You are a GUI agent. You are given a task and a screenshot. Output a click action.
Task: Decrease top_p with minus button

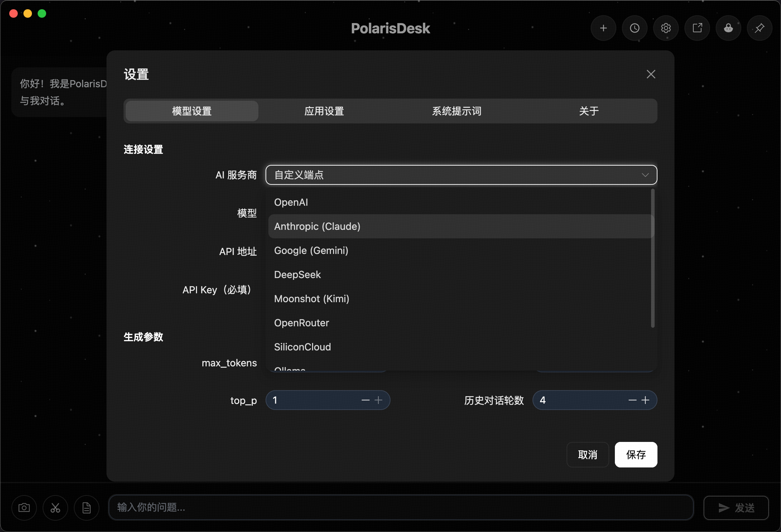(366, 400)
